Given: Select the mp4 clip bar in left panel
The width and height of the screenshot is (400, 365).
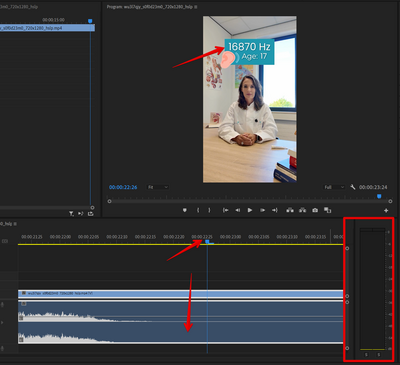Looking at the screenshot, I should point(47,28).
